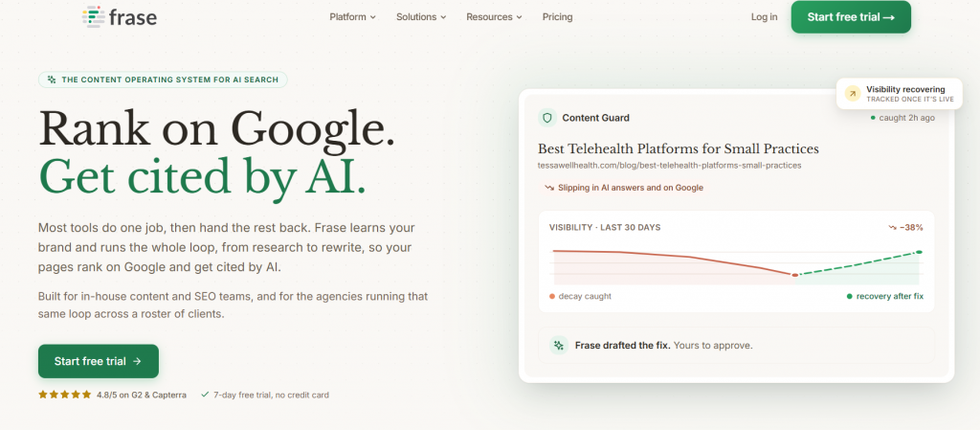This screenshot has width=980, height=430.
Task: Click the Slipping in AI answers tag
Action: 624,188
